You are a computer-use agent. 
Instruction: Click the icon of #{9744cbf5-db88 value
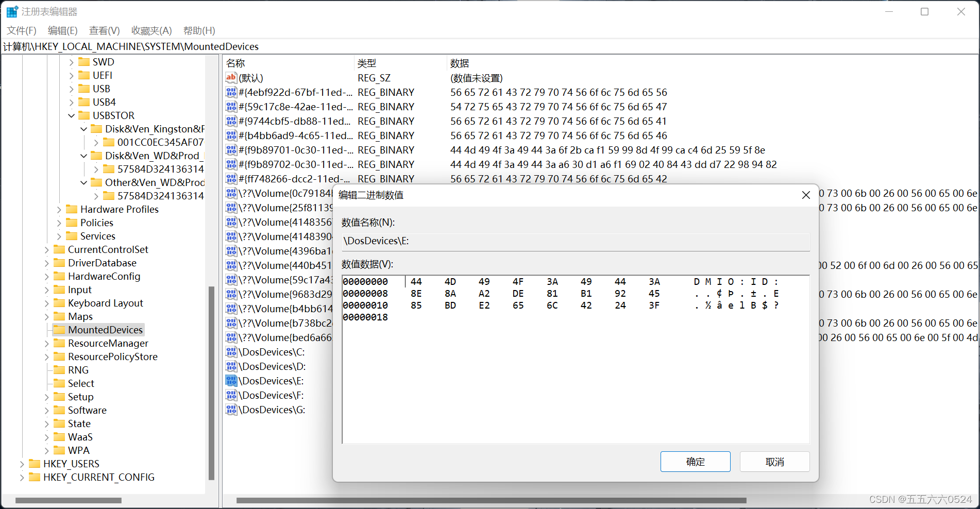[231, 121]
